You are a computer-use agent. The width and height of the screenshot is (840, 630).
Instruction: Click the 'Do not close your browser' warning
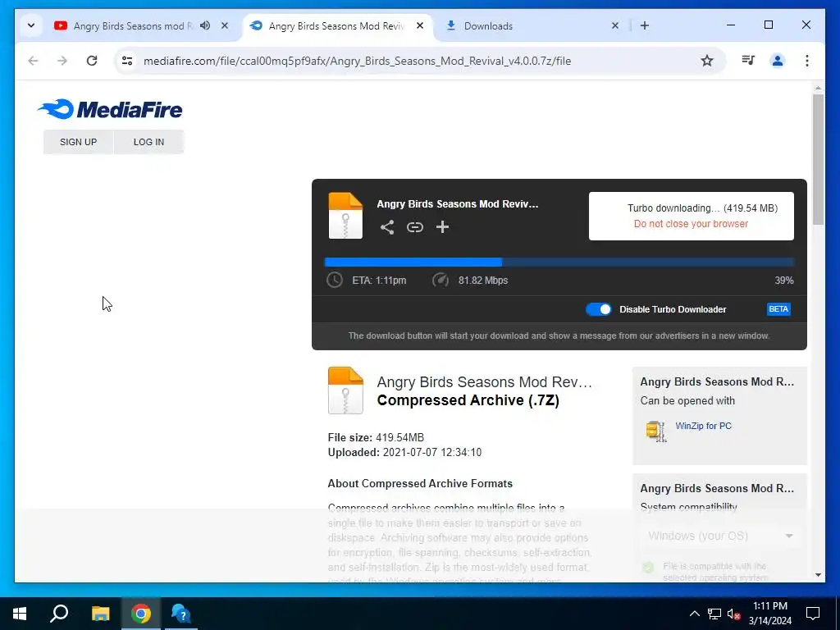point(691,224)
